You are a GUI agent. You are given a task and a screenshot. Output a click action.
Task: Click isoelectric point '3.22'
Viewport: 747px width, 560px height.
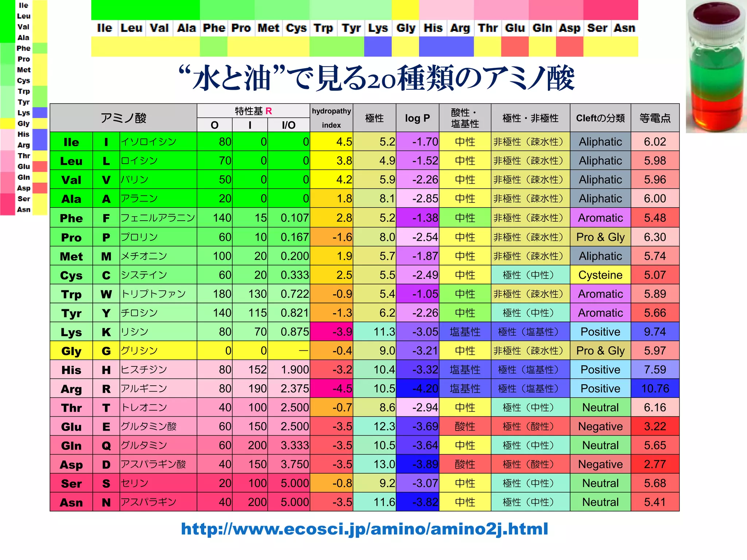(x=655, y=427)
